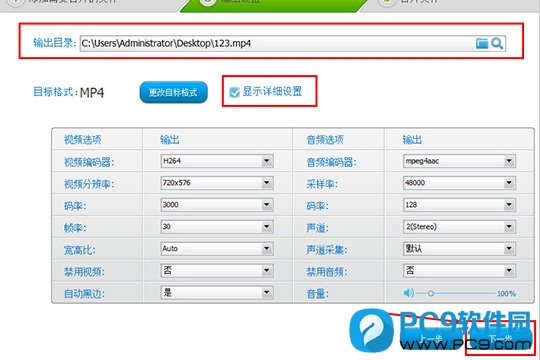Open the 宽高比 dropdown showing Auto

coord(217,249)
